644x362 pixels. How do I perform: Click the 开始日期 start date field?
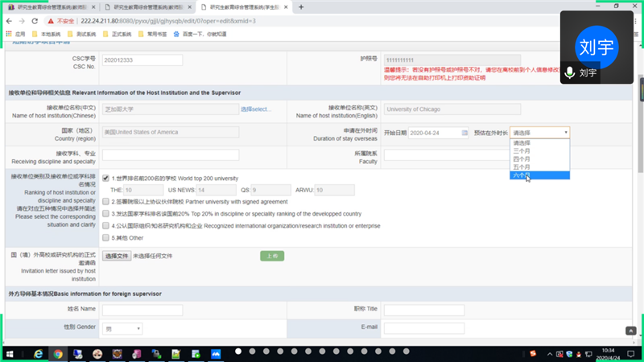[438, 133]
